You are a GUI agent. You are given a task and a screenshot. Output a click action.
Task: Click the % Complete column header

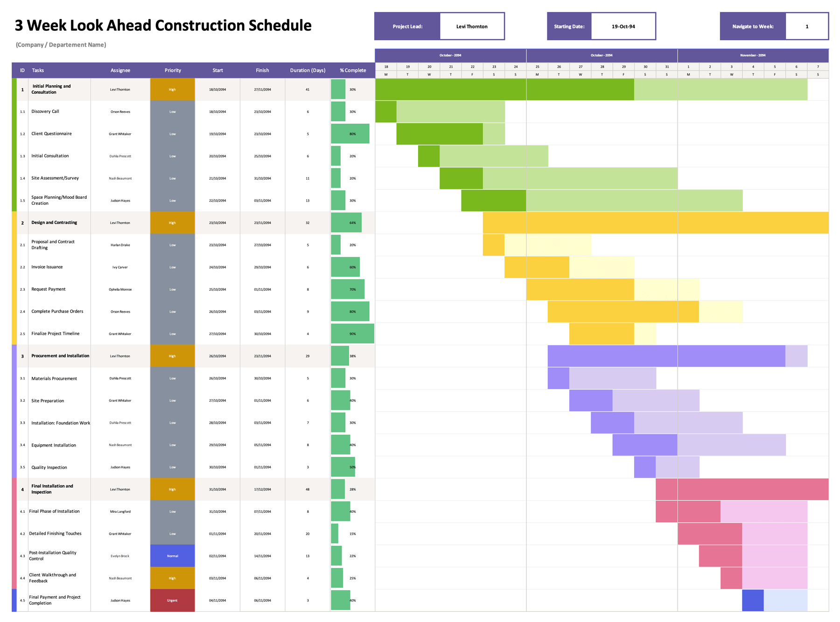(x=353, y=70)
